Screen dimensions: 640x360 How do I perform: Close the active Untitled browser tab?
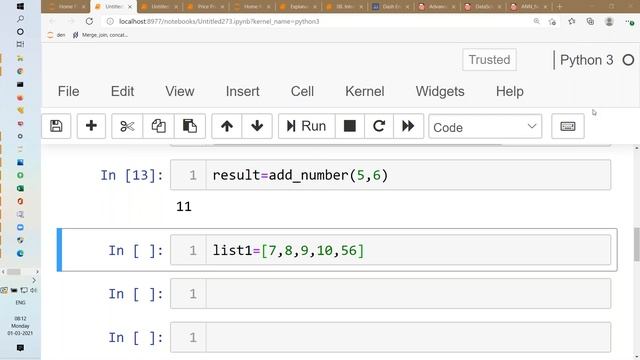coord(130,7)
